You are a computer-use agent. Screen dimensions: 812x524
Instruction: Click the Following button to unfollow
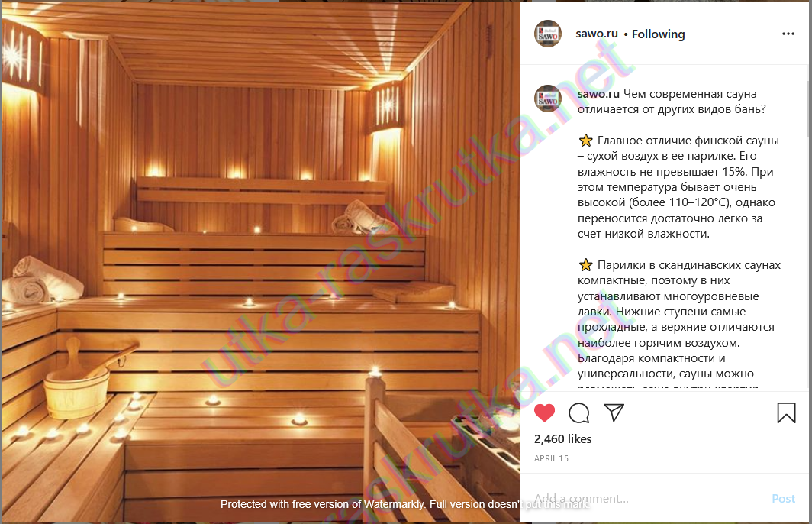pos(658,34)
